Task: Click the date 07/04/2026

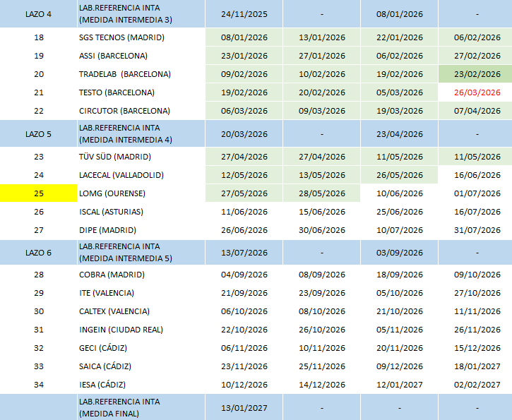Action: tap(477, 111)
